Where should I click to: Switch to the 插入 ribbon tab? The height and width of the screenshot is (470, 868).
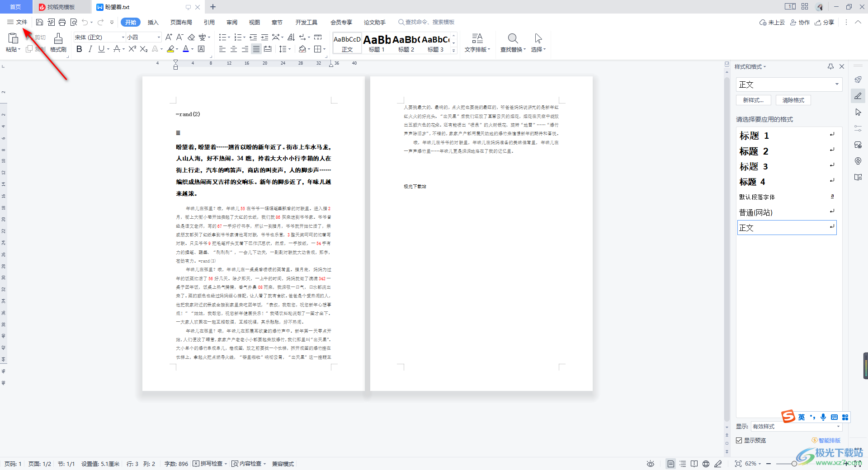153,22
